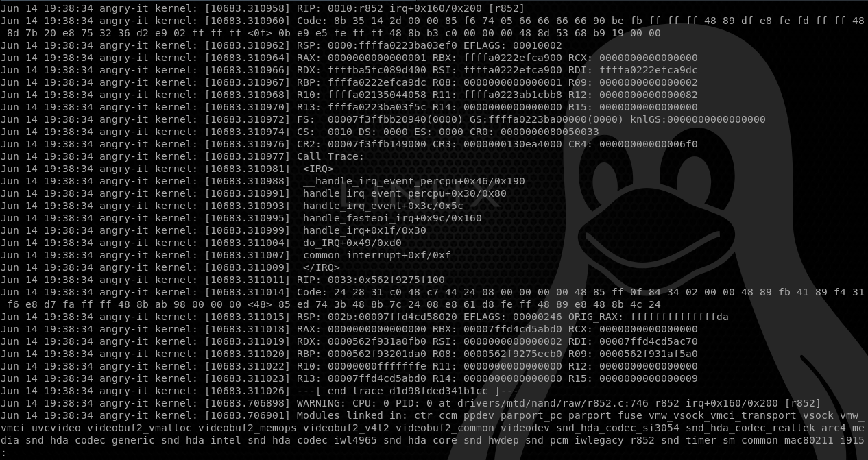
Task: Click RIP: 0033:0x562f9275f100 text
Action: click(x=371, y=280)
